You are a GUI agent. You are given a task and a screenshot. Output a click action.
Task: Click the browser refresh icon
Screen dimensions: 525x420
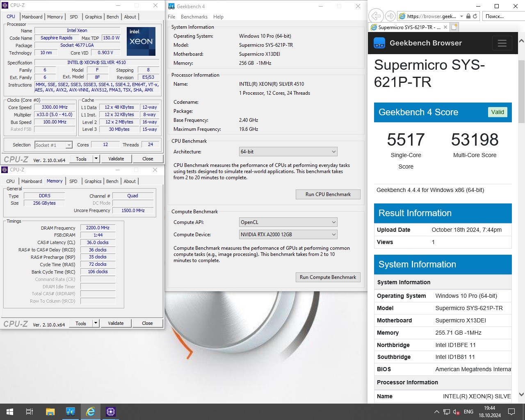[x=475, y=16]
